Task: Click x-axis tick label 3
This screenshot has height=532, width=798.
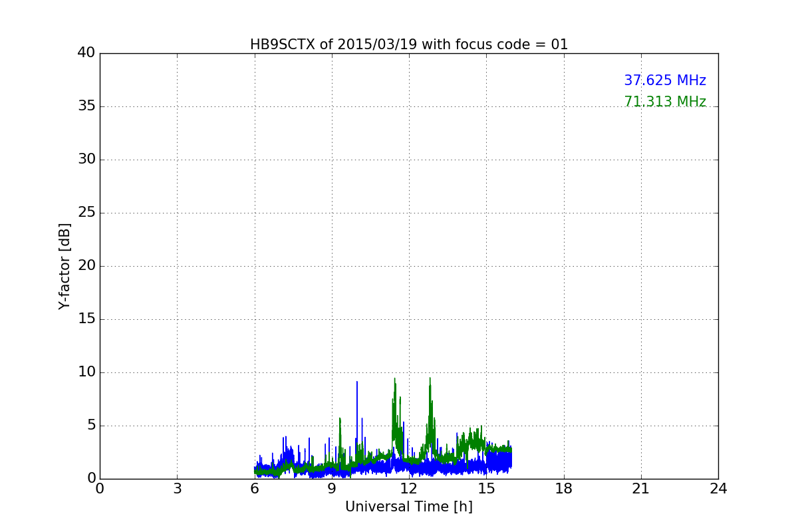Action: point(177,489)
